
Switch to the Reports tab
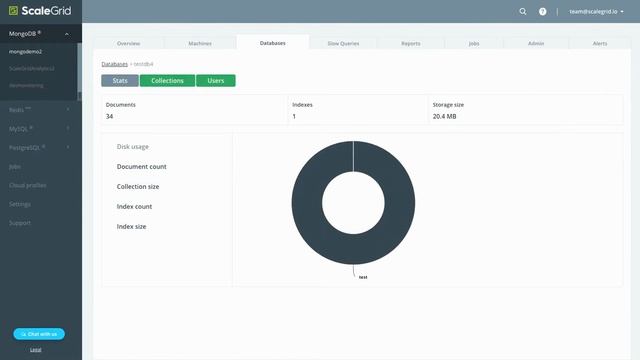pos(411,43)
